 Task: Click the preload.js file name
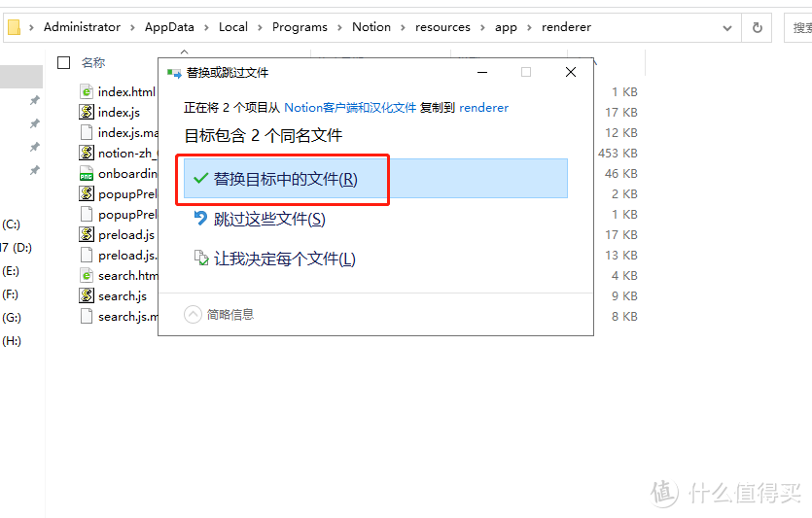pyautogui.click(x=126, y=235)
